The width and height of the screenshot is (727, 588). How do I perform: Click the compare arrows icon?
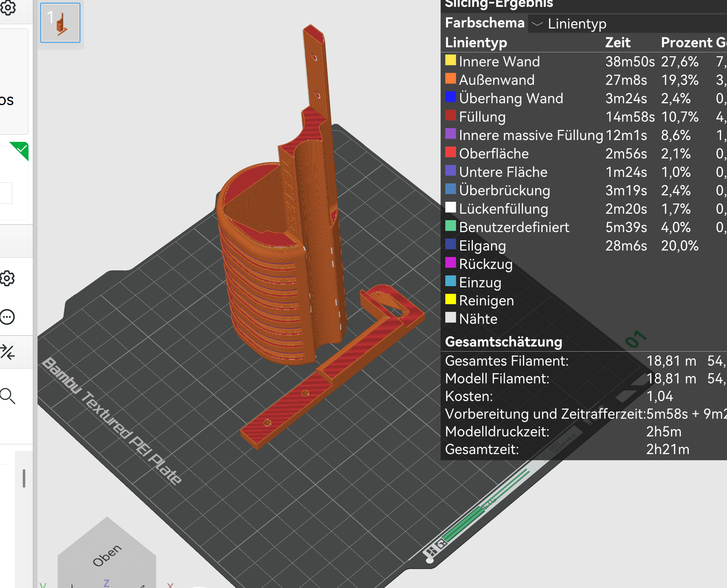click(x=7, y=352)
